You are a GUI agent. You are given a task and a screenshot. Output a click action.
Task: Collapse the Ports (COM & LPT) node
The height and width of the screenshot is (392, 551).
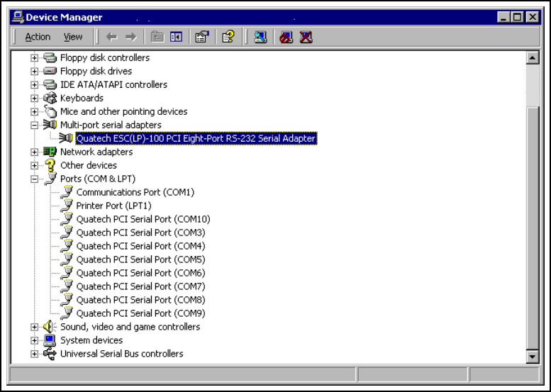coord(34,179)
